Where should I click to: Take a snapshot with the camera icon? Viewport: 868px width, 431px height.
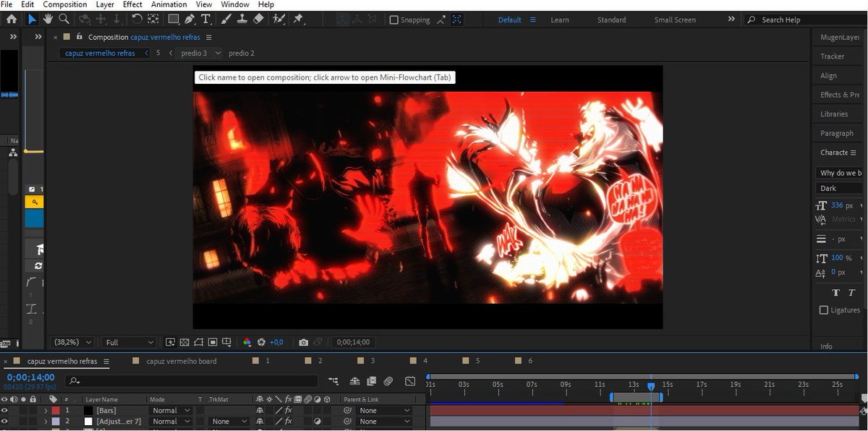click(304, 342)
